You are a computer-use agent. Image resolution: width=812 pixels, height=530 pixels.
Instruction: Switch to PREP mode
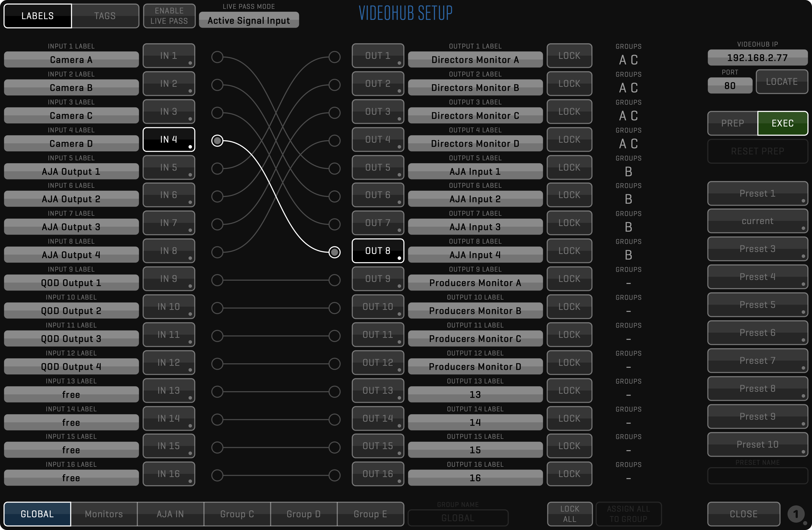click(732, 123)
